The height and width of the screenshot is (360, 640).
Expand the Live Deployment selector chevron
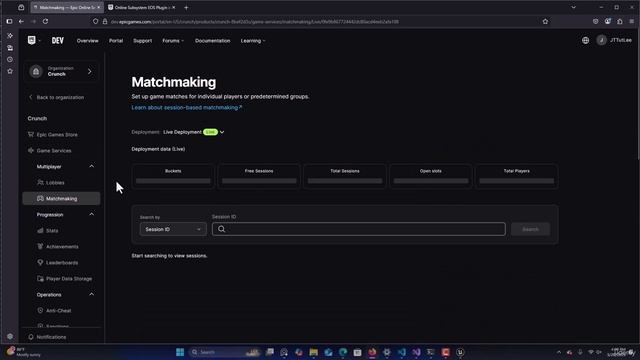[x=222, y=132]
